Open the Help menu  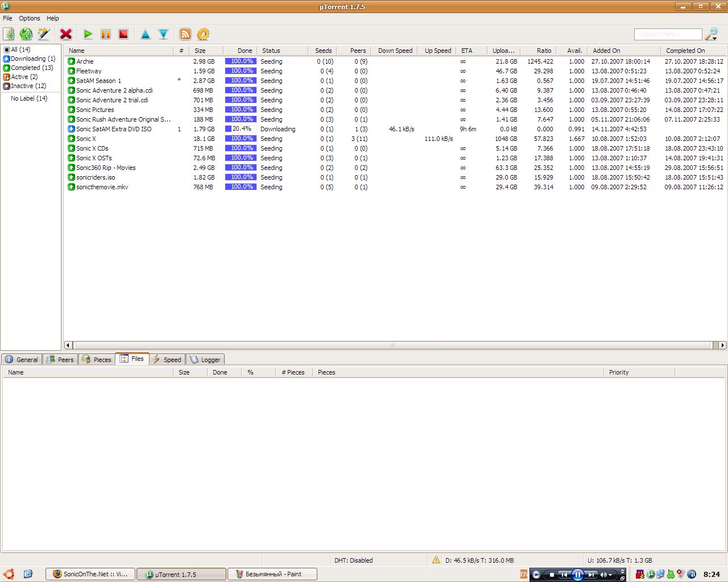pyautogui.click(x=53, y=18)
